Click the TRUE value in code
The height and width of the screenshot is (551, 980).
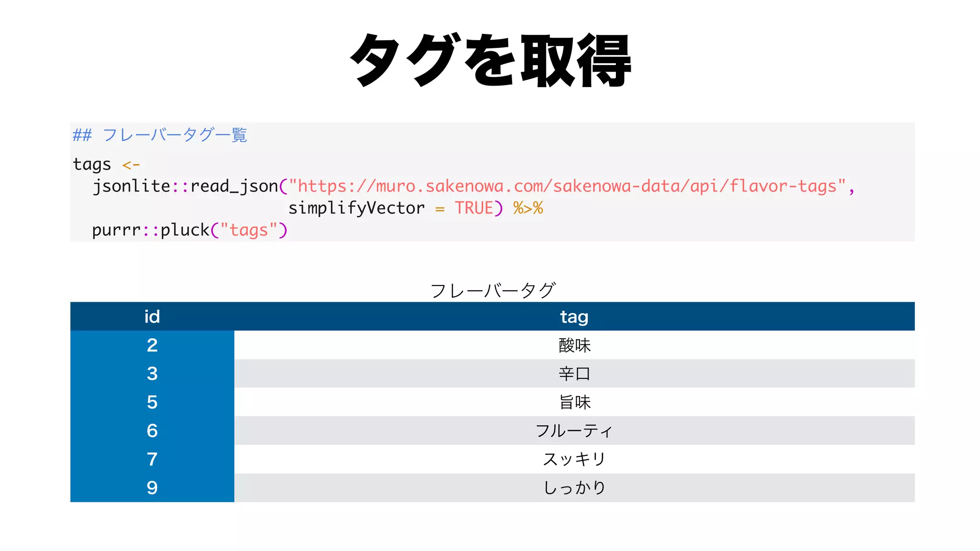click(474, 208)
